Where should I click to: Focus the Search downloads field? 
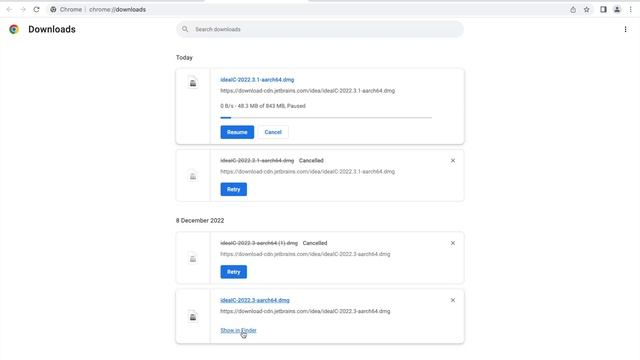[x=320, y=29]
